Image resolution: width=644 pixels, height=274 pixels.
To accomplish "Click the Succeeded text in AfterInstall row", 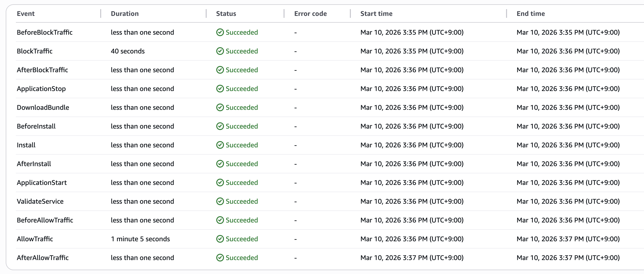I will pos(241,164).
